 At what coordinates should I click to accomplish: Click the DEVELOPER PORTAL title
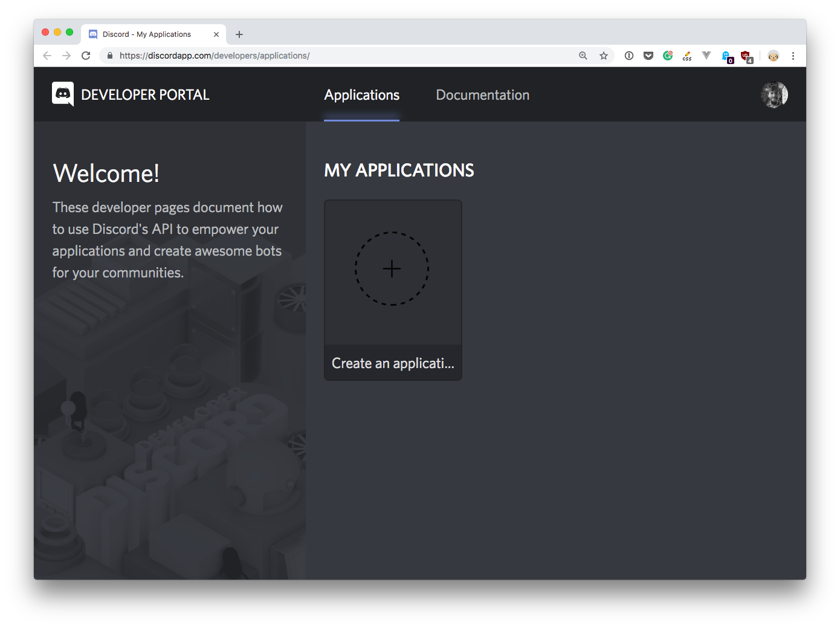pyautogui.click(x=145, y=95)
